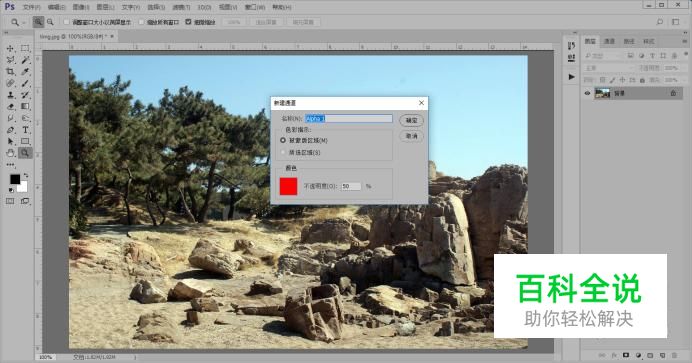
Task: Select the Selected Areas (S) radio button
Action: (x=283, y=152)
